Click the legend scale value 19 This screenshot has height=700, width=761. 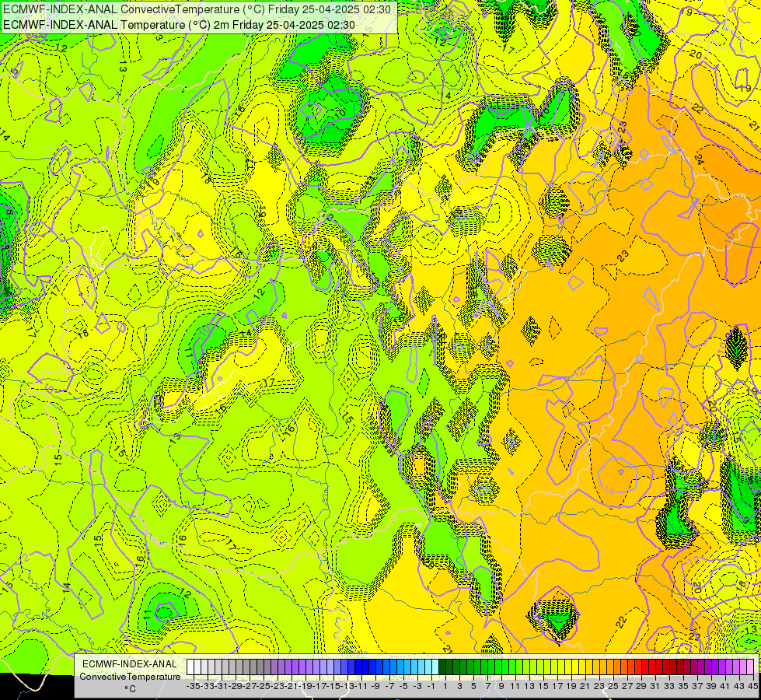[x=571, y=686]
